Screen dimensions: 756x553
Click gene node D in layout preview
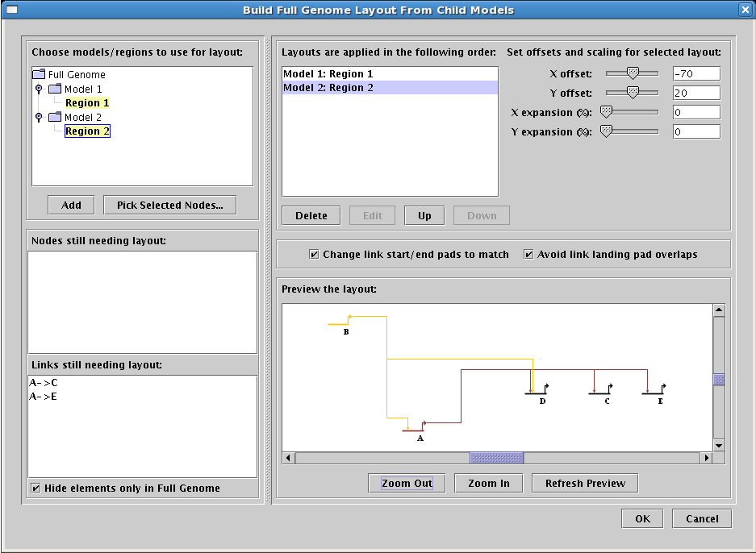[x=537, y=392]
